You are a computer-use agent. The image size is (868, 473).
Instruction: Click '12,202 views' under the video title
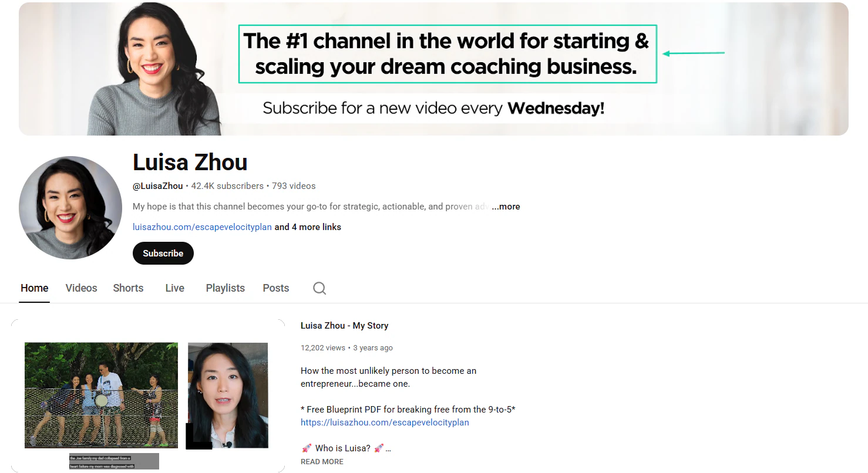tap(323, 348)
